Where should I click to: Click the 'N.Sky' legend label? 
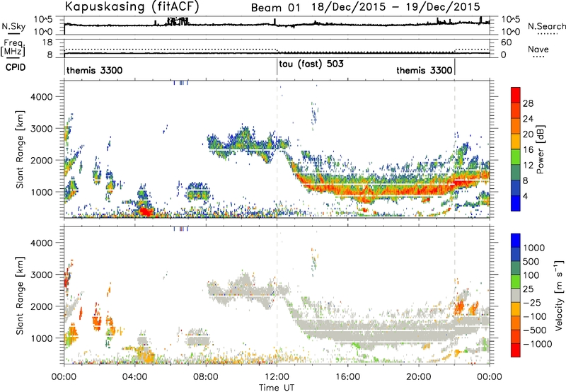[13, 26]
